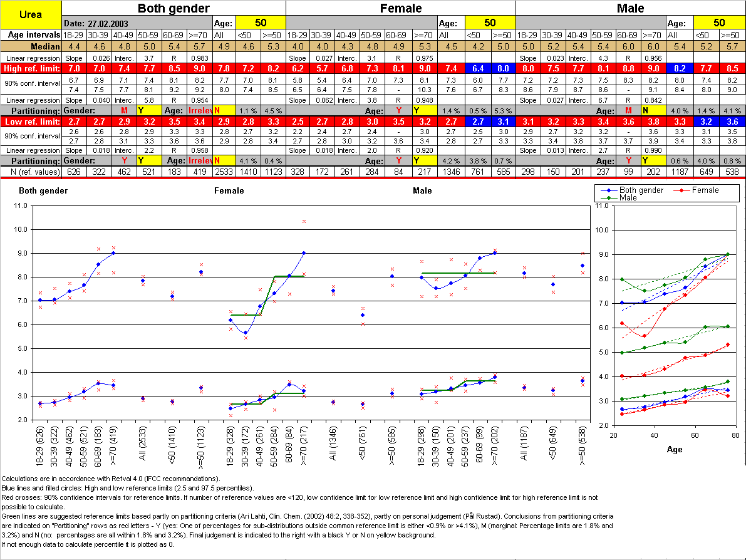Image resolution: width=746 pixels, height=560 pixels.
Task: Click the chart axis label 60-69 (99)
Action: coord(480,444)
